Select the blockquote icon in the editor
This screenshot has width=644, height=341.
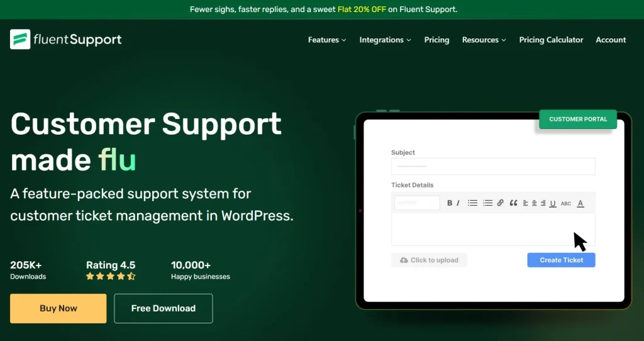pyautogui.click(x=513, y=203)
